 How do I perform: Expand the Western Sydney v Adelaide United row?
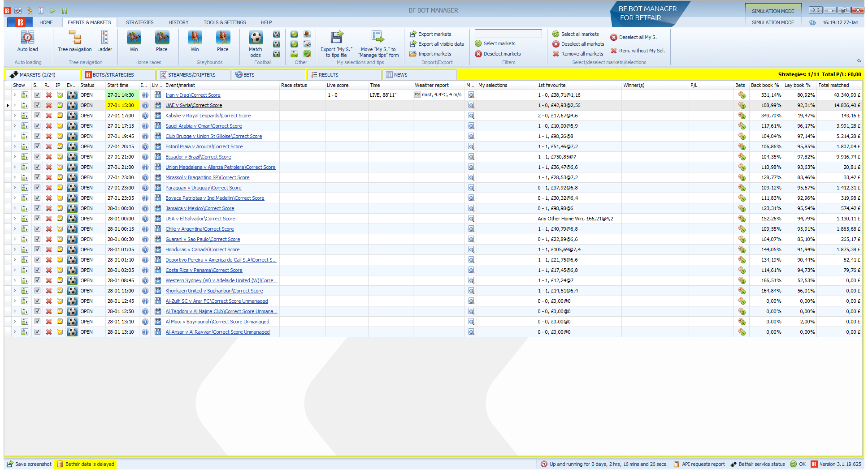point(14,280)
